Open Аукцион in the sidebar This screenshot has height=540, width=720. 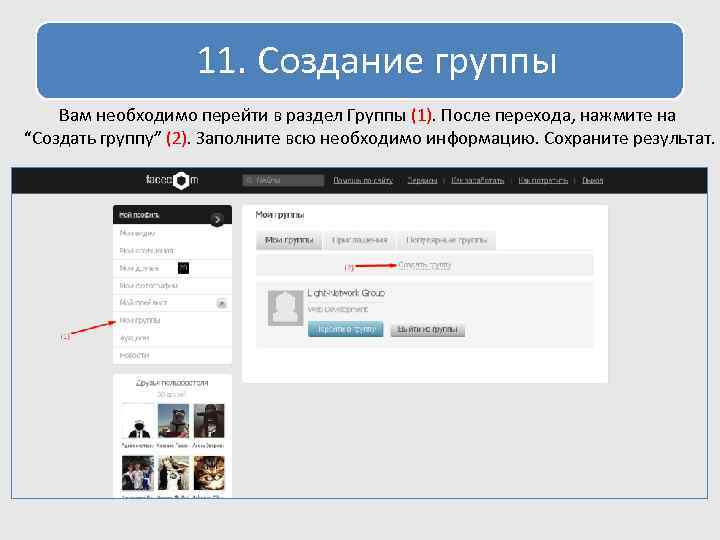(x=134, y=338)
